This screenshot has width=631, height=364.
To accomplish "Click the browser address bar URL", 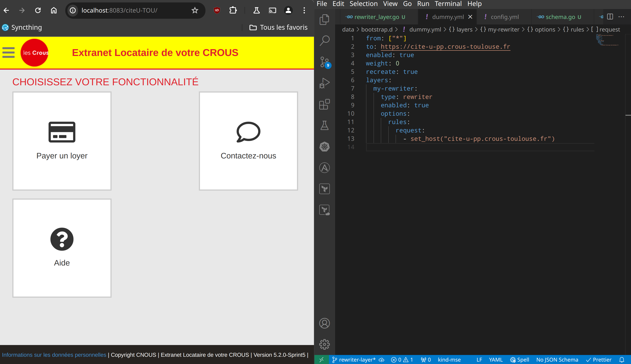I will [119, 10].
